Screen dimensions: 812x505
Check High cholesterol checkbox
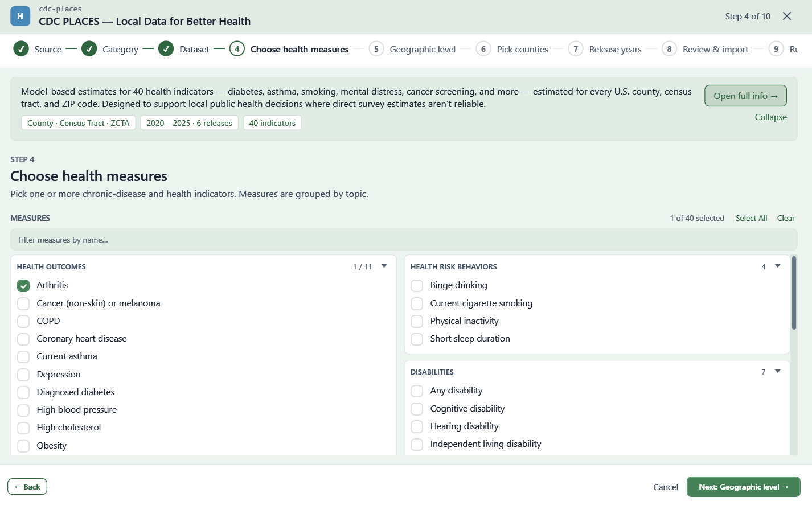pyautogui.click(x=23, y=428)
